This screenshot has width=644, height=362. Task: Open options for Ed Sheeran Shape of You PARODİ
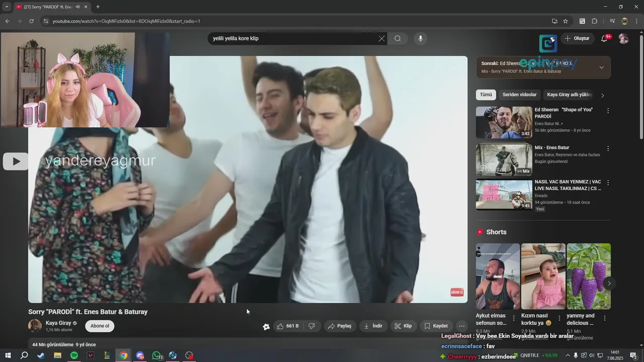point(608,111)
